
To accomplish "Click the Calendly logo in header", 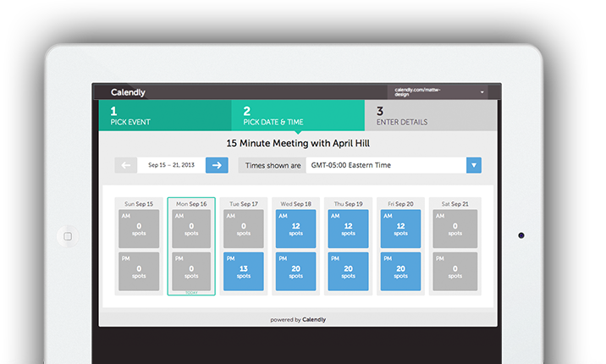I will pyautogui.click(x=128, y=92).
